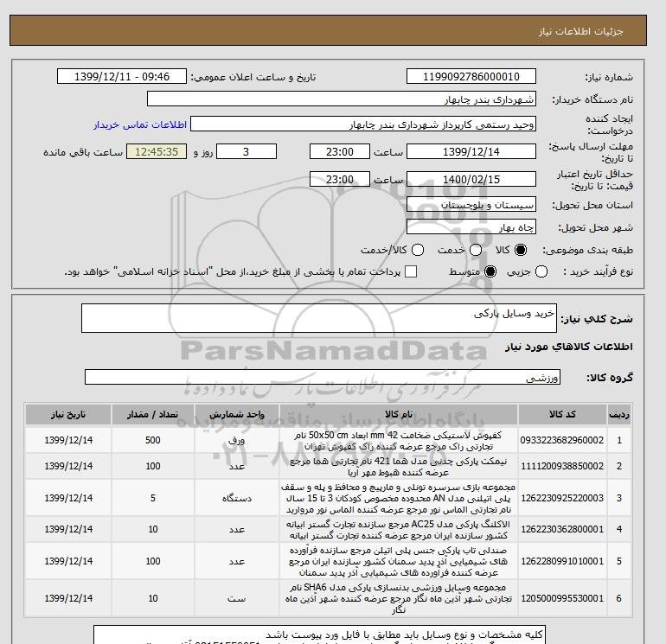Viewport: 666px width, 644px height.
Task: Select the کالا/خدمت radio button
Action: [418, 250]
